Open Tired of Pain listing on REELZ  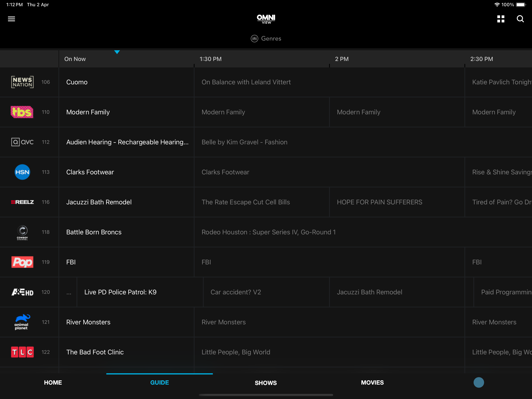tap(499, 202)
